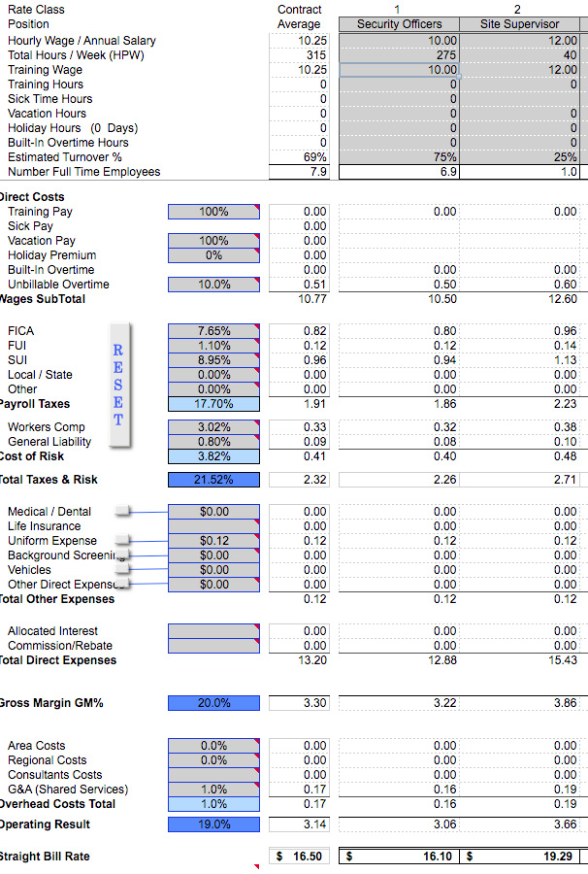Click the Unbillable Overtime 10.0% cell
The image size is (588, 874).
pos(213,285)
